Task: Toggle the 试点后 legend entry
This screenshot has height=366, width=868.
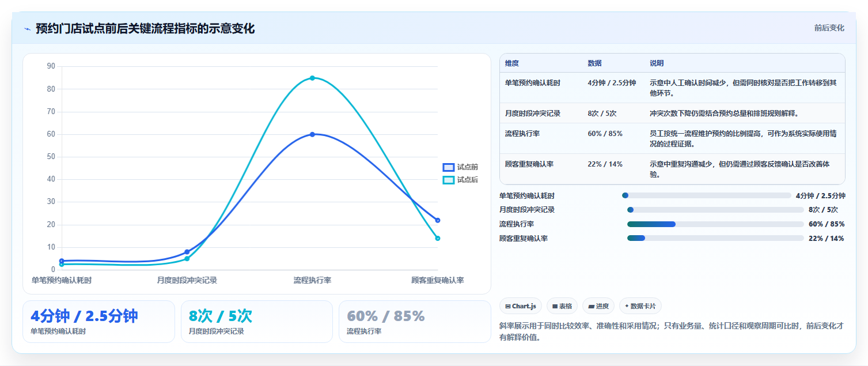Action: point(460,180)
